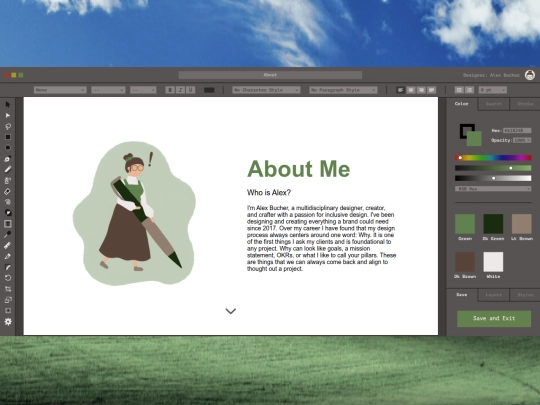Switch to the Styles tab
Image resolution: width=540 pixels, height=405 pixels.
525,295
